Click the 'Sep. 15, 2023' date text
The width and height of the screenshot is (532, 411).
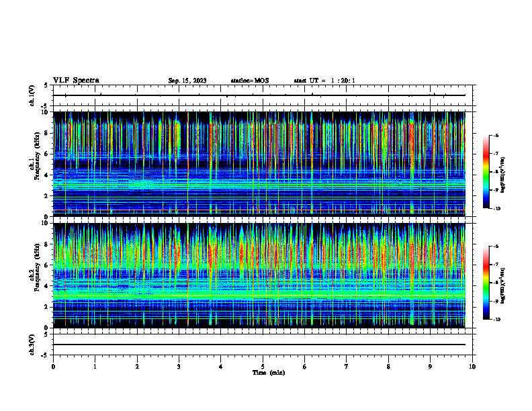click(x=187, y=81)
